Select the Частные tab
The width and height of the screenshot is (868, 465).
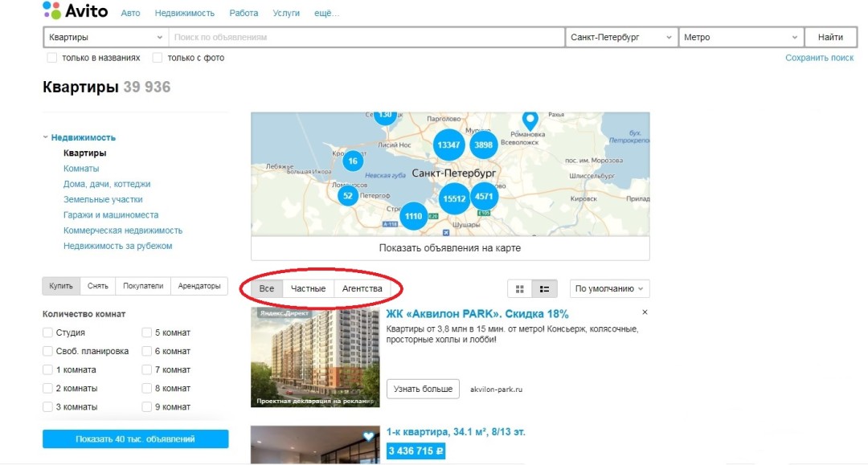[x=308, y=289]
